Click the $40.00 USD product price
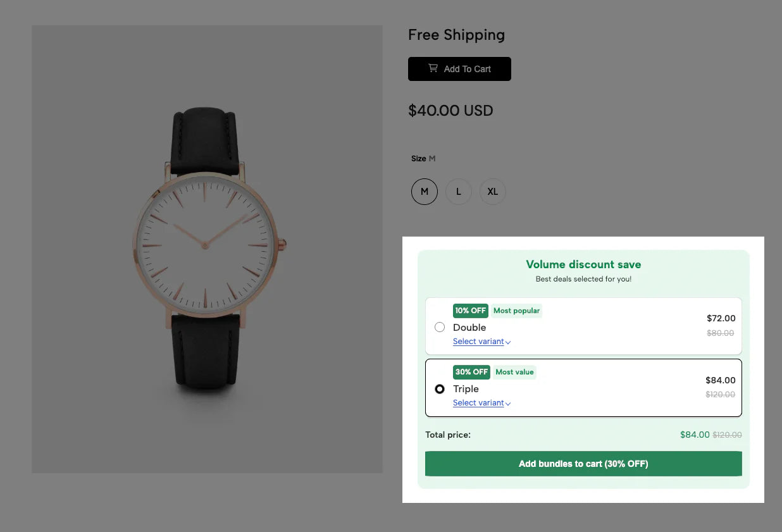This screenshot has height=532, width=782. pos(450,111)
